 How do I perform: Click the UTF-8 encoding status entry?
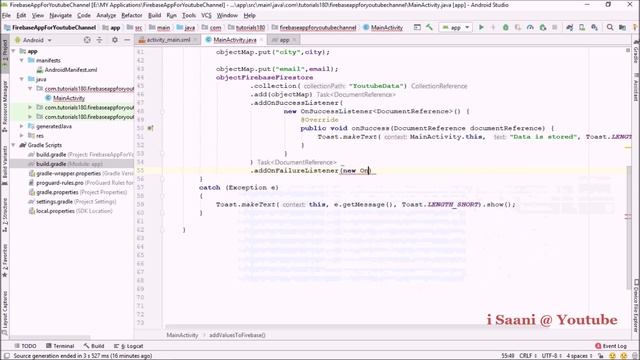click(x=551, y=356)
